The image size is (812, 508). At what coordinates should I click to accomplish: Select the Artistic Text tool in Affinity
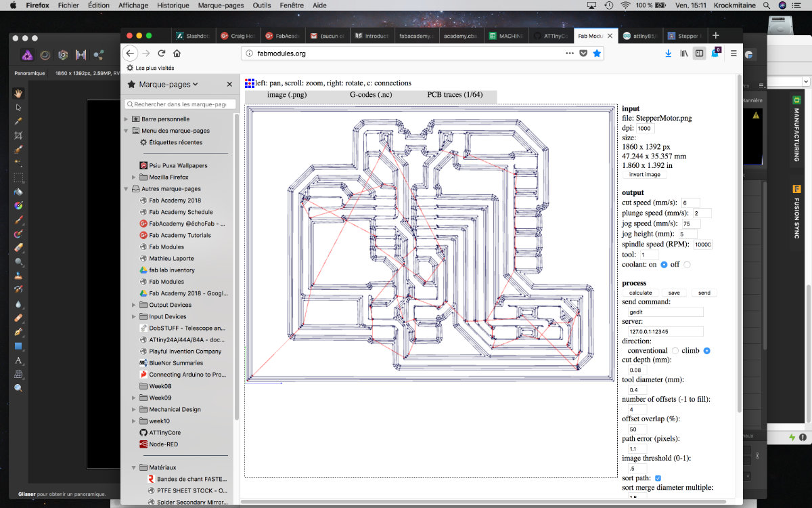(18, 360)
